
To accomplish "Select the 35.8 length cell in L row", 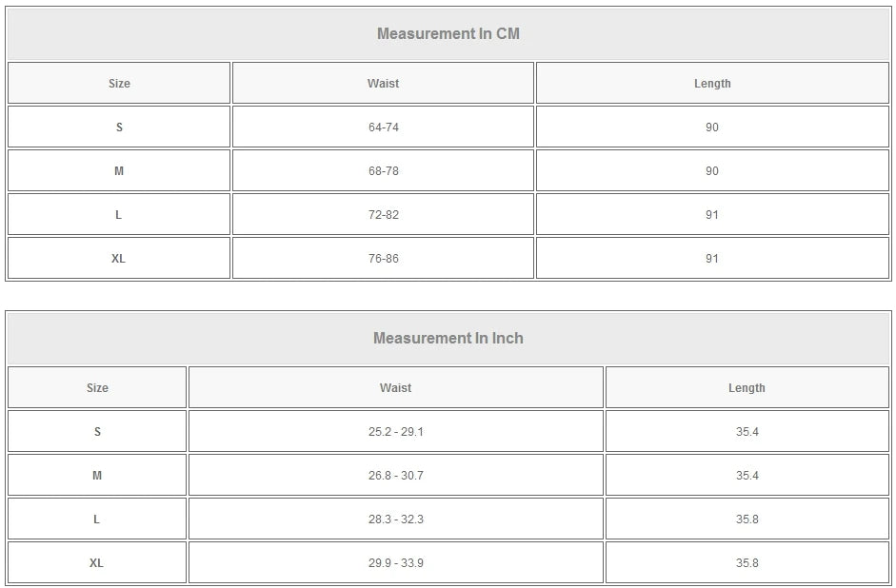I will [x=747, y=519].
